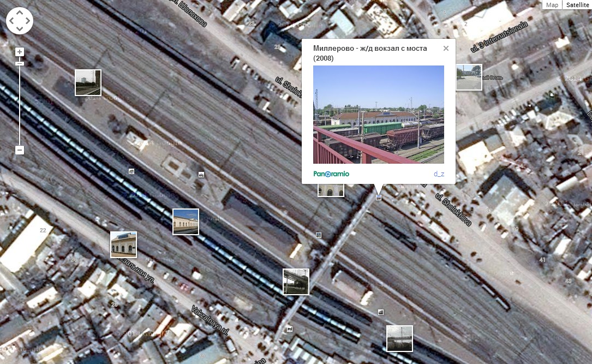Screen dimensions: 592x364
Task: Click the zoom slider handle
Action: [x=20, y=63]
